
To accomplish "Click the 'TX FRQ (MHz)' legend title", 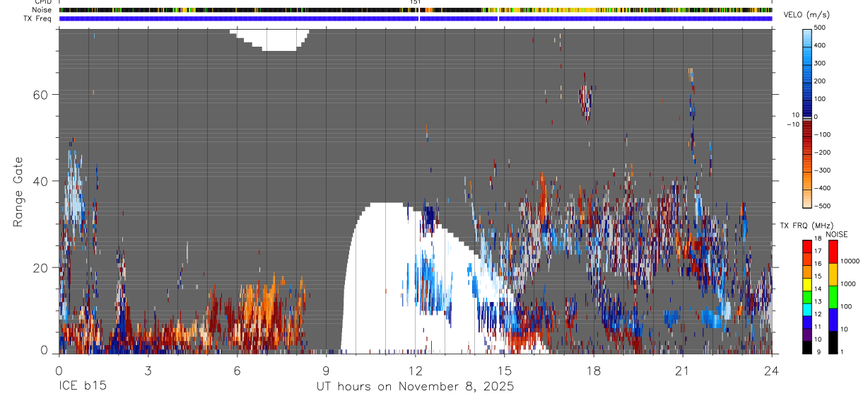I will (x=805, y=226).
